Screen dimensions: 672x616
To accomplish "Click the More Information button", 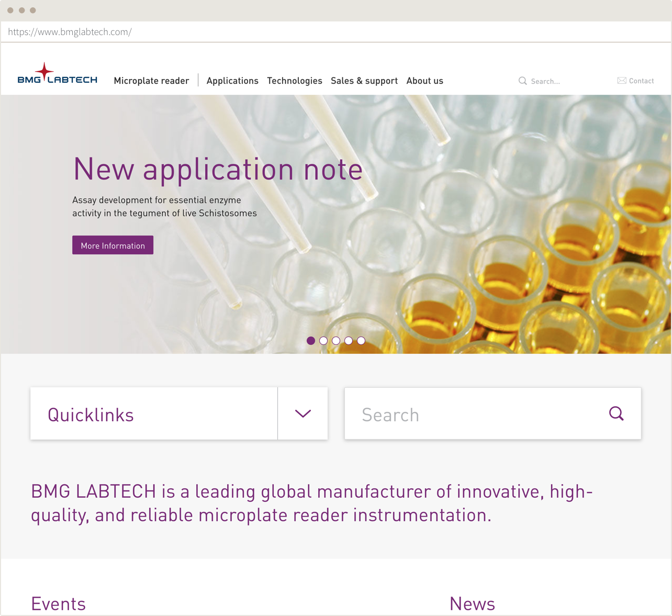I will coord(113,245).
